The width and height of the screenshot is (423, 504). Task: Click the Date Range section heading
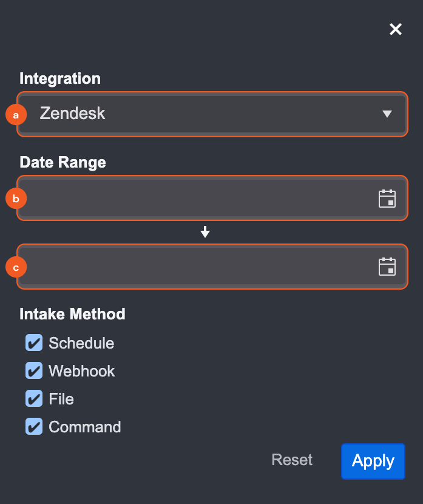click(63, 162)
